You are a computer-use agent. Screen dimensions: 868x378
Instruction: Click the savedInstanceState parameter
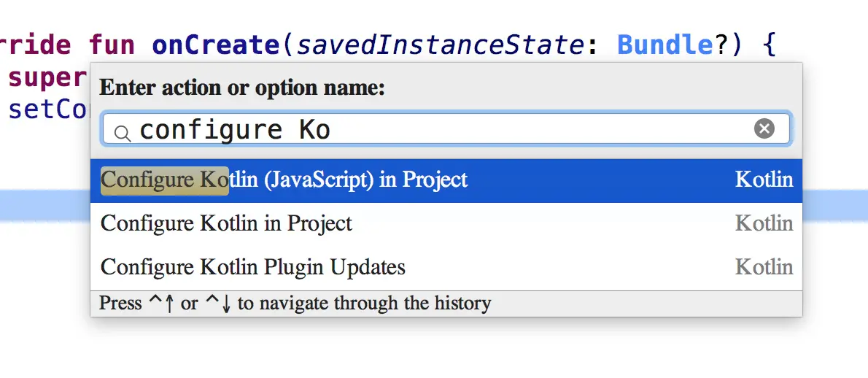[x=438, y=45]
